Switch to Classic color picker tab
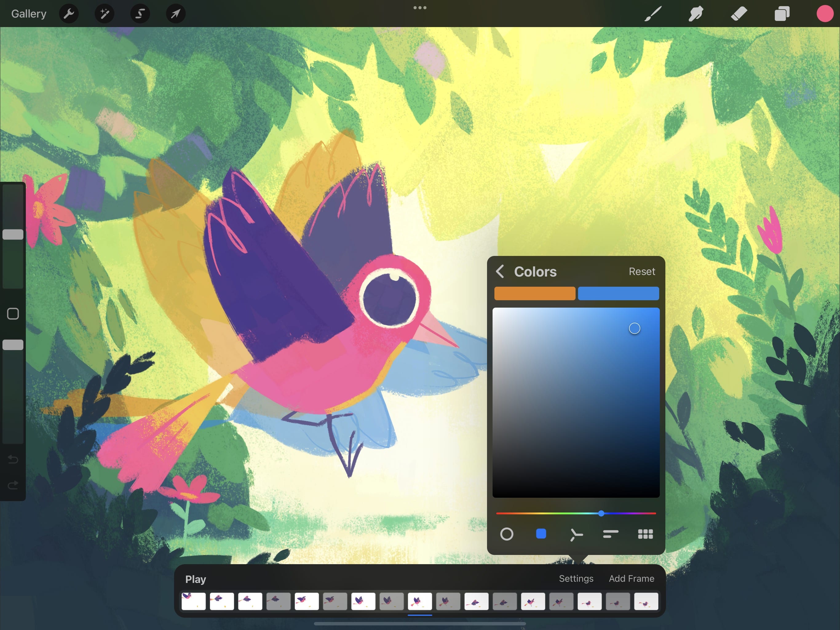The height and width of the screenshot is (630, 840). point(541,534)
